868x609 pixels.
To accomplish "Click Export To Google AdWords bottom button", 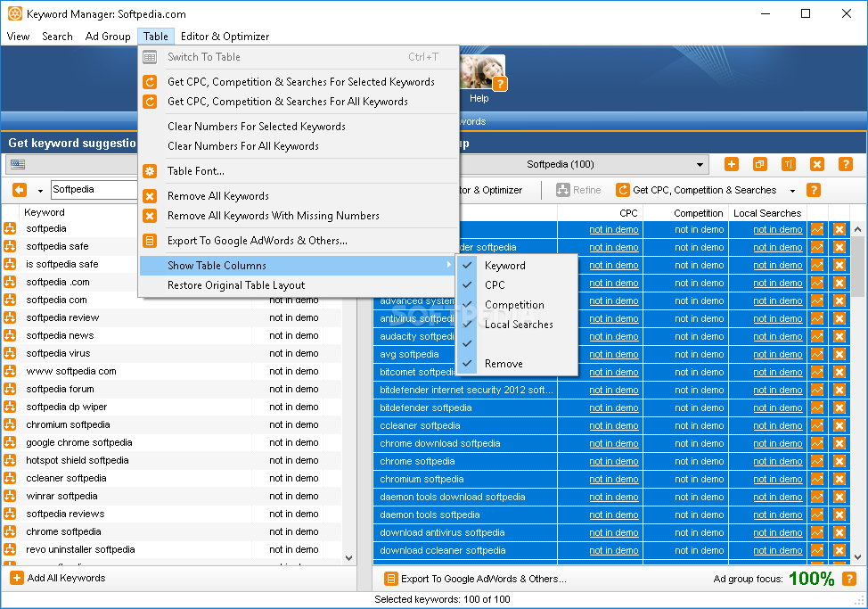I will (x=476, y=579).
